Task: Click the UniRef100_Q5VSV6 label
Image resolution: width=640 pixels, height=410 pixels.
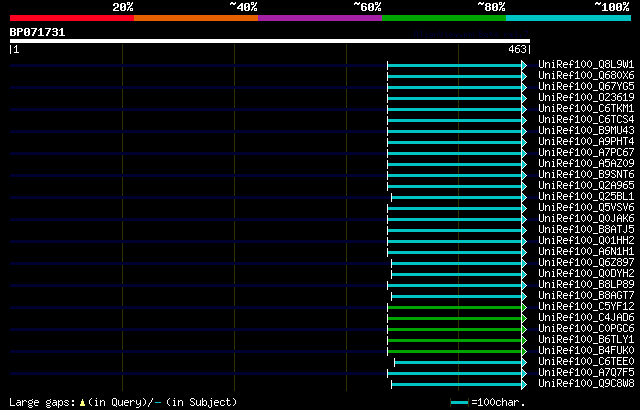Action: coord(586,208)
